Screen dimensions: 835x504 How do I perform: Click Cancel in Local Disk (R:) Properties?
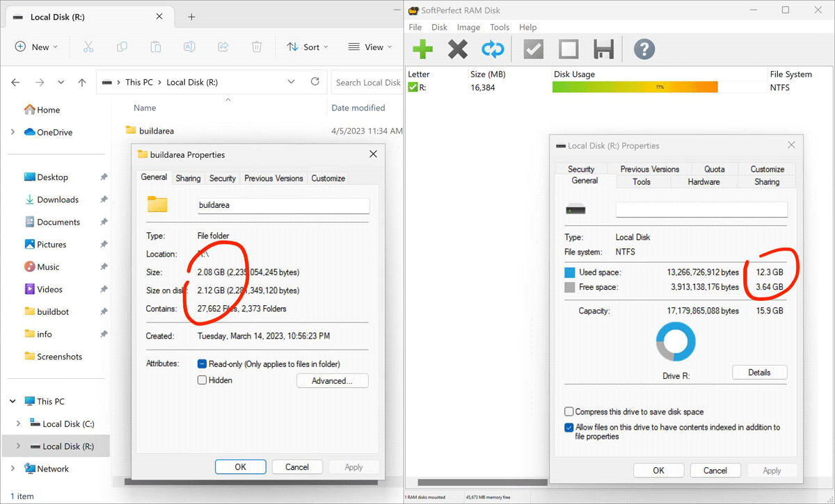[715, 471]
